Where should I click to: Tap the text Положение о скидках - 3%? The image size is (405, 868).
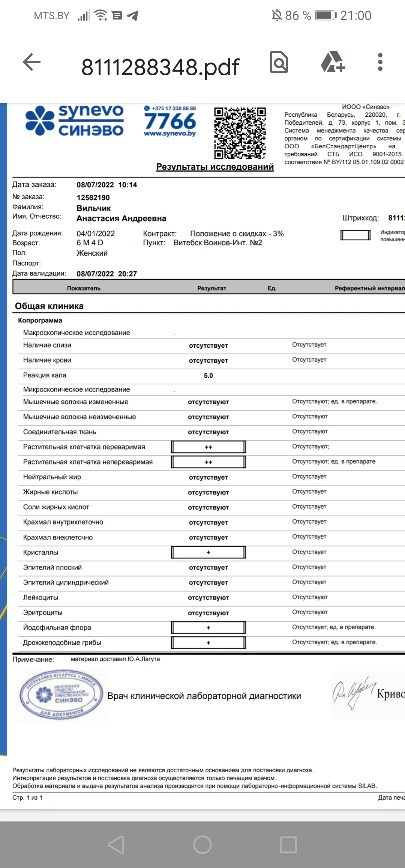pyautogui.click(x=237, y=234)
